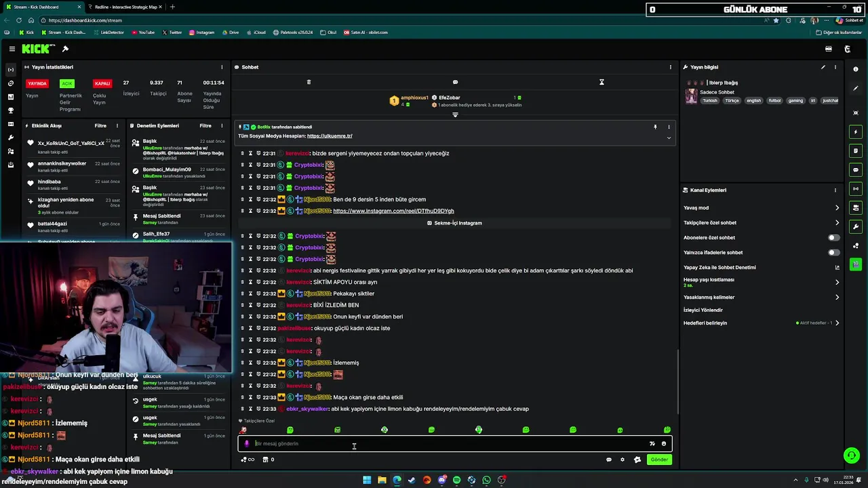Open the community users icon in left sidebar
The width and height of the screenshot is (868, 488).
coord(10,151)
